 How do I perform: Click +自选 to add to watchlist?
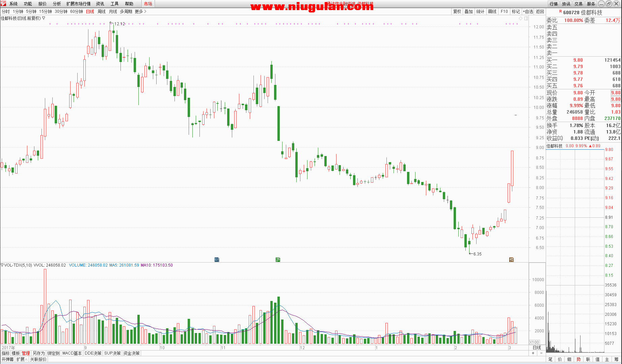[x=528, y=11]
